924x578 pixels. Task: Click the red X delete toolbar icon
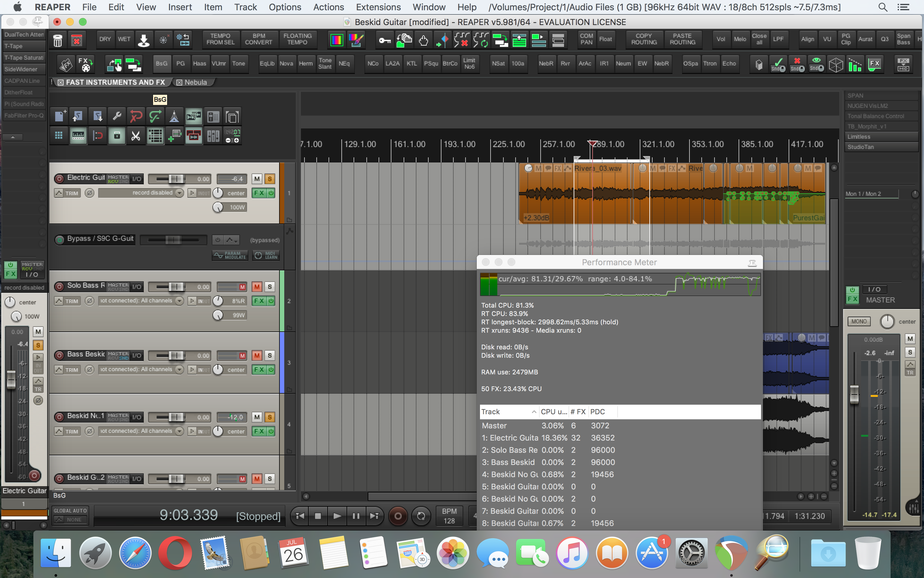[77, 40]
